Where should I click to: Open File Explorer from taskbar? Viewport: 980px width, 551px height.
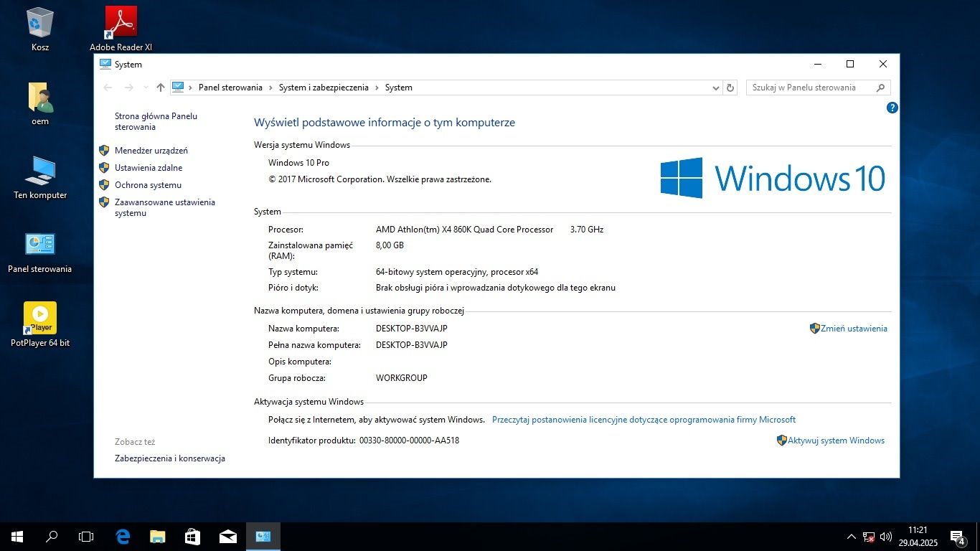[x=158, y=536]
